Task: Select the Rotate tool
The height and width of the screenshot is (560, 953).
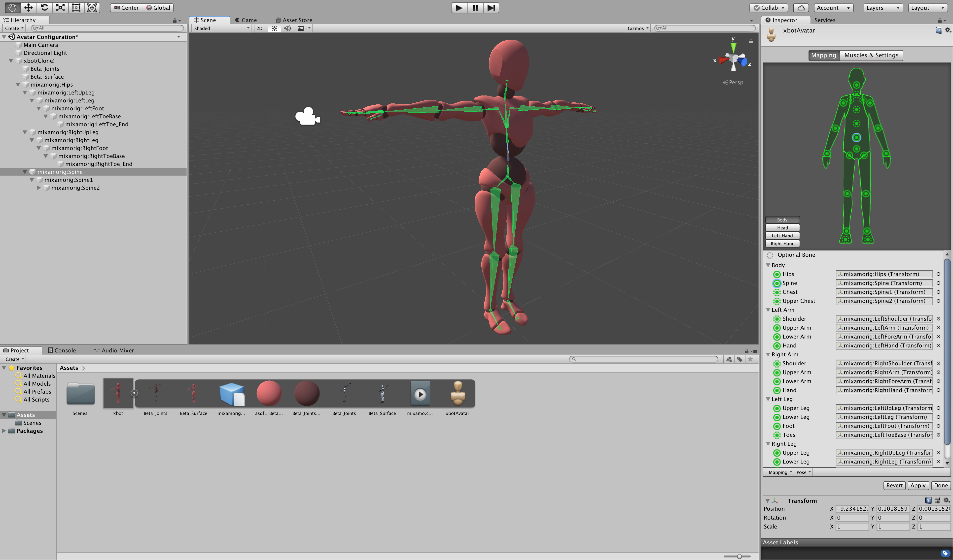Action: click(44, 7)
